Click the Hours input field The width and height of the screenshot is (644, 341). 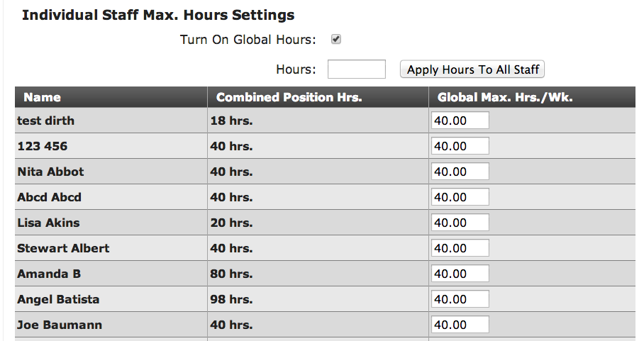click(x=357, y=69)
